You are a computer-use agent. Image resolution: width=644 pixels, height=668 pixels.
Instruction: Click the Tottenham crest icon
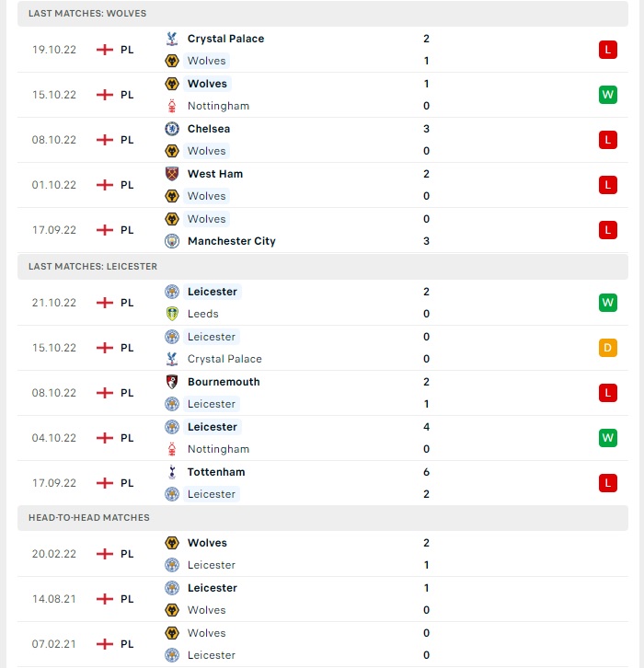[172, 472]
